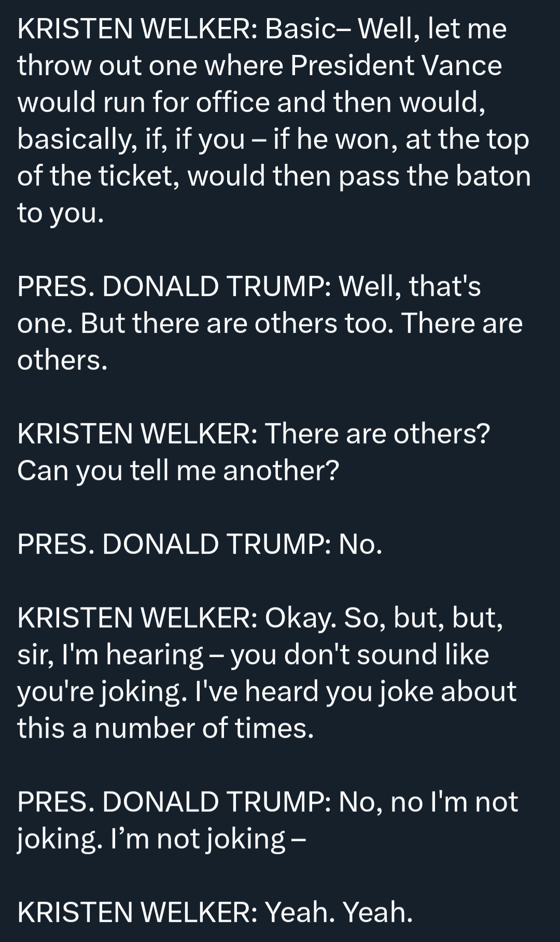This screenshot has width=560, height=942.
Task: Click the phrase "at the top"
Action: pyautogui.click(x=467, y=139)
